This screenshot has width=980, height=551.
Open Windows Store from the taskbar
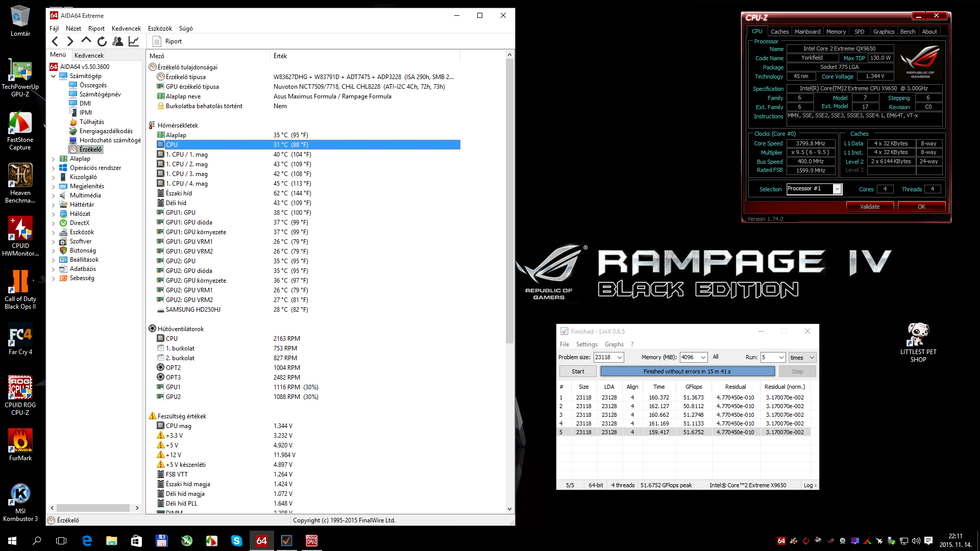(x=136, y=540)
